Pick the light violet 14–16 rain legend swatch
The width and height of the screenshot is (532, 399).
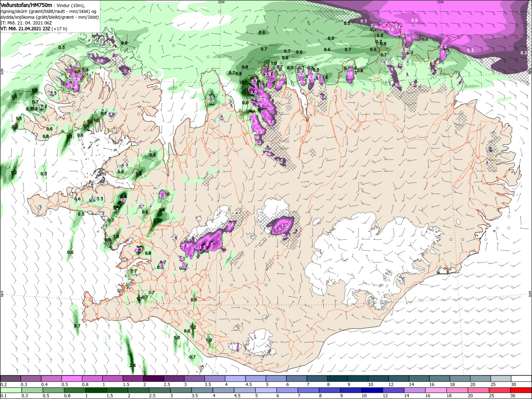click(x=414, y=390)
